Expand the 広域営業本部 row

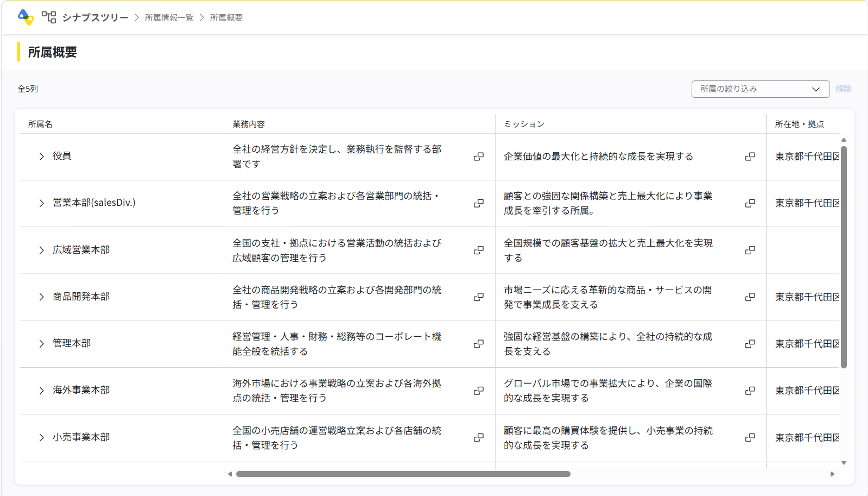click(x=41, y=250)
